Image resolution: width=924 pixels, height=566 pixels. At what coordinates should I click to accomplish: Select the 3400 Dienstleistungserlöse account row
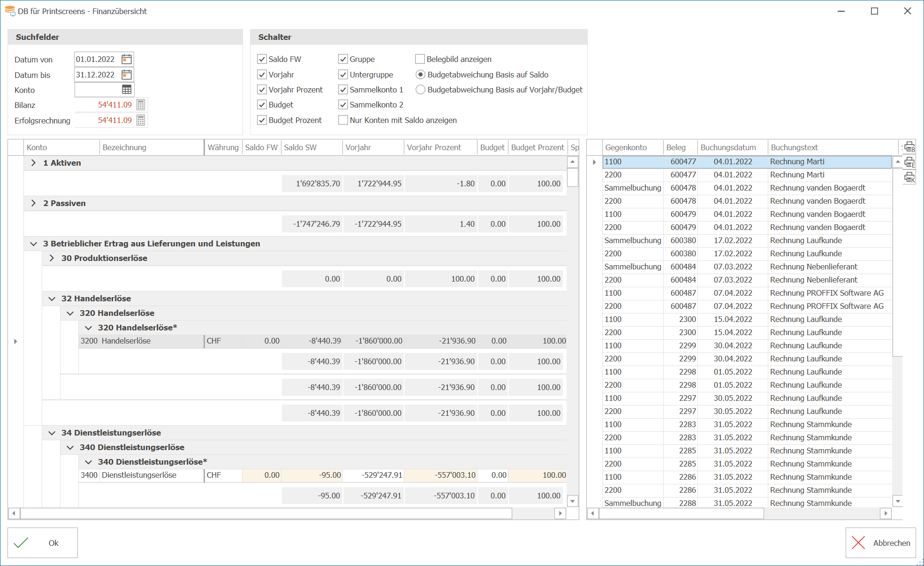pos(323,475)
